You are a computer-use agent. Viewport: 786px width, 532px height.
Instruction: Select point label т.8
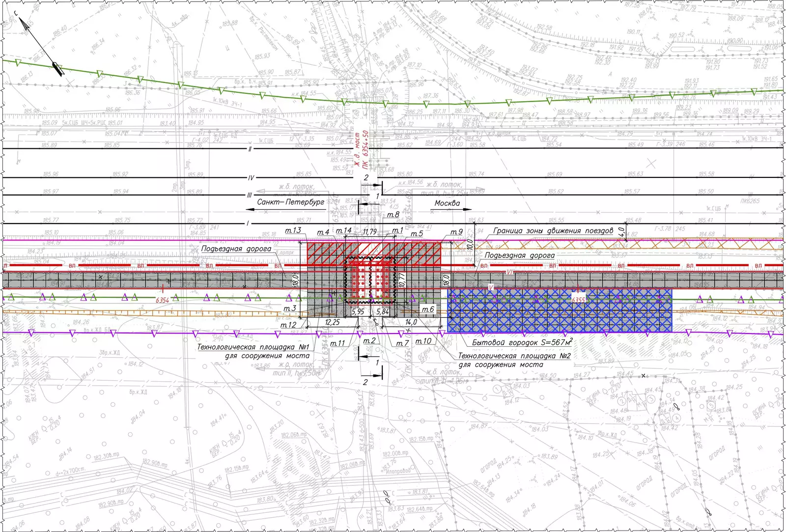click(393, 215)
